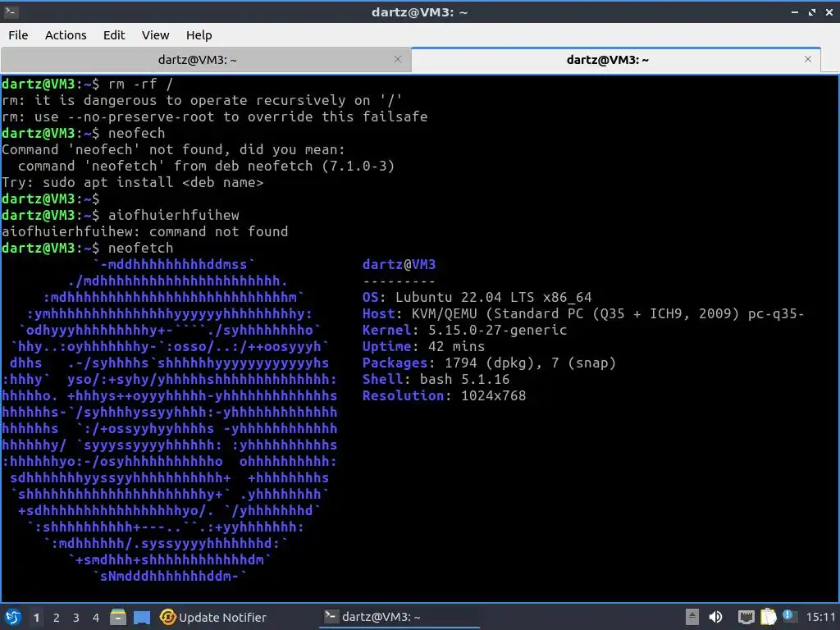Switch to workspace 4
The width and height of the screenshot is (840, 630).
(96, 618)
